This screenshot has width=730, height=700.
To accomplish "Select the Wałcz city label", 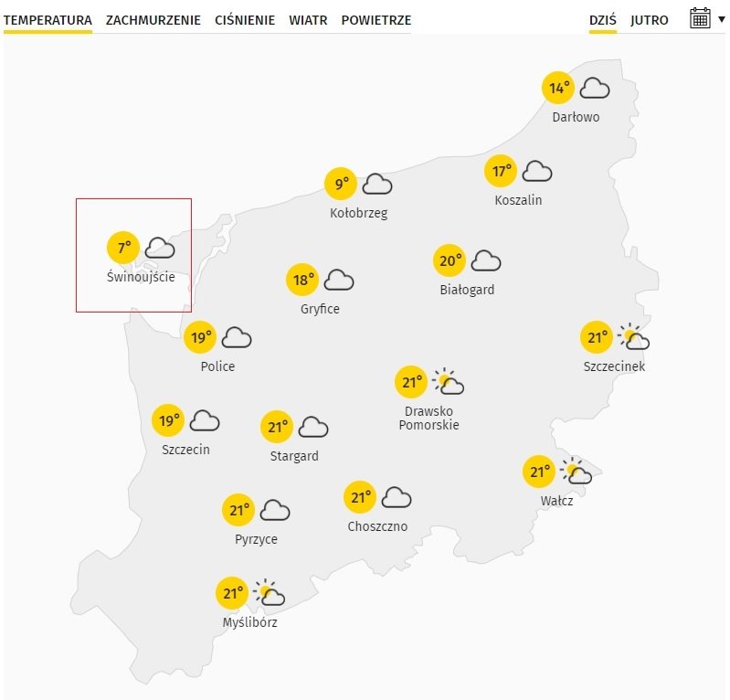I will pos(556,501).
